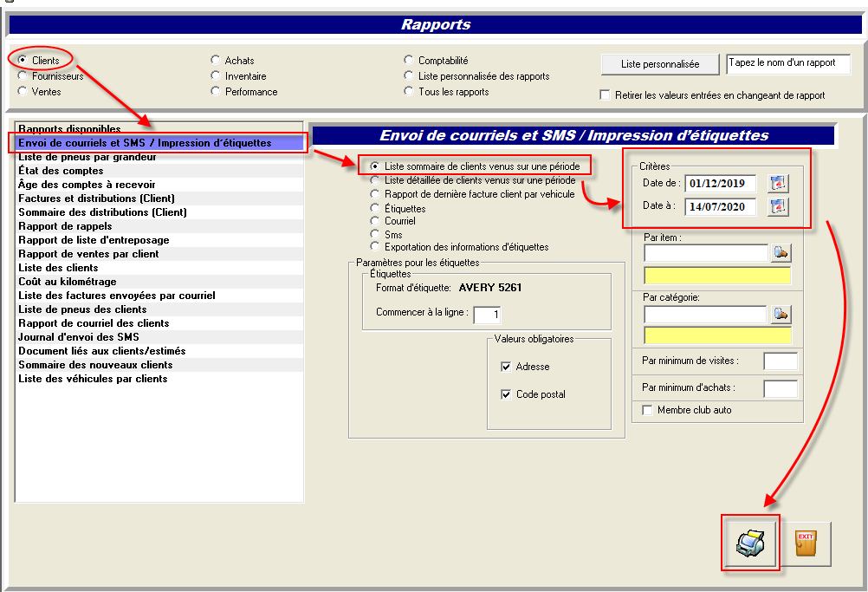Click the Date à input field

click(721, 206)
